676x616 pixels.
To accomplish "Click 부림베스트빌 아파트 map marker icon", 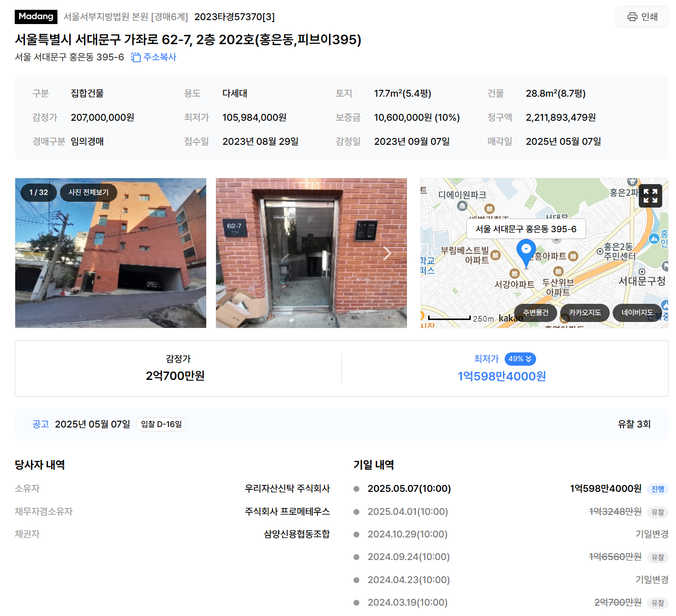I will point(495,255).
